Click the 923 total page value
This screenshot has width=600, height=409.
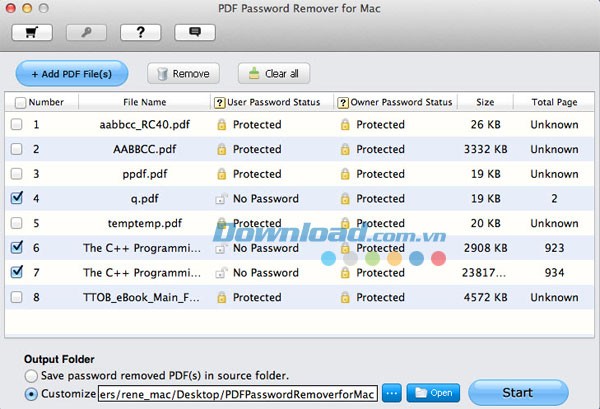[x=554, y=248]
